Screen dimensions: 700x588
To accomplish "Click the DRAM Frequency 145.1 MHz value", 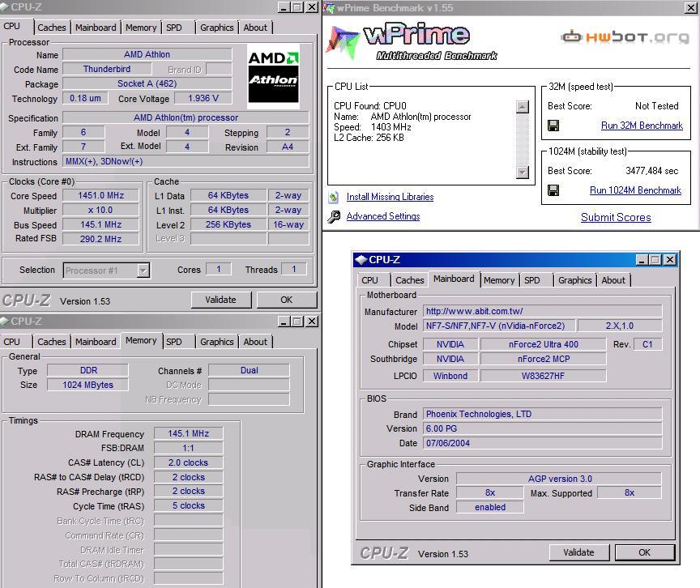I will coord(189,433).
